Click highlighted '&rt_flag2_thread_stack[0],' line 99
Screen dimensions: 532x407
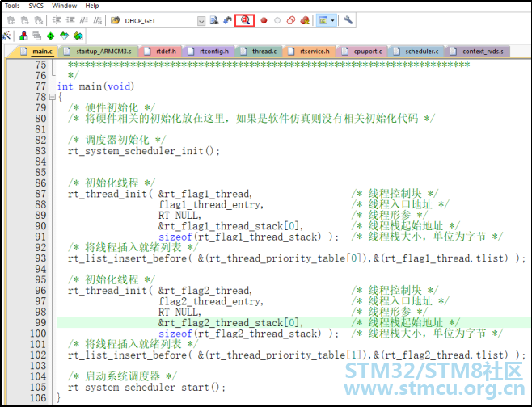click(230, 323)
